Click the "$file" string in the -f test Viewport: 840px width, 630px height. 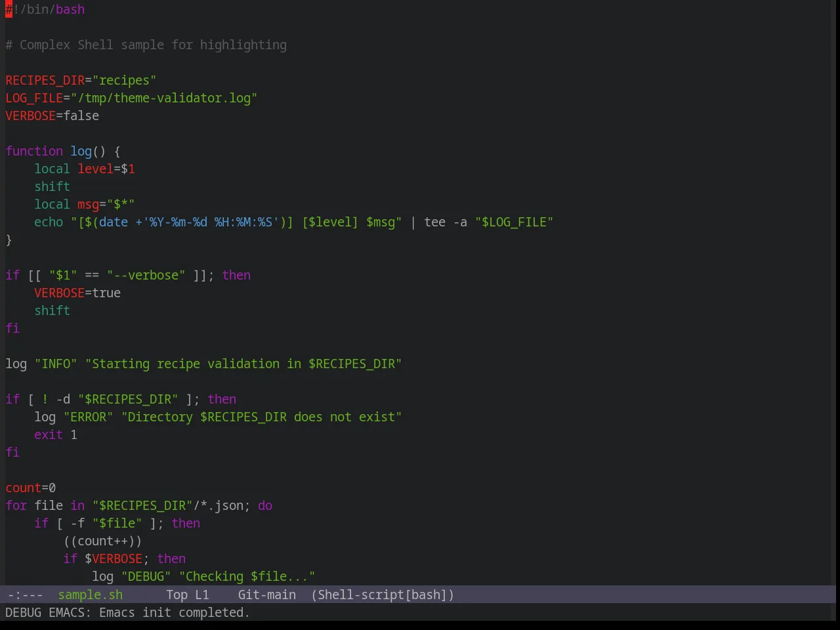(117, 523)
